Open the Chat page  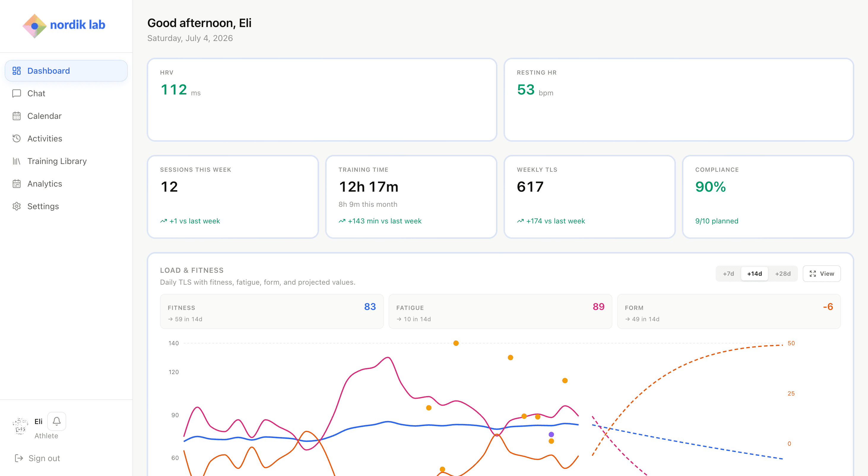click(66, 93)
